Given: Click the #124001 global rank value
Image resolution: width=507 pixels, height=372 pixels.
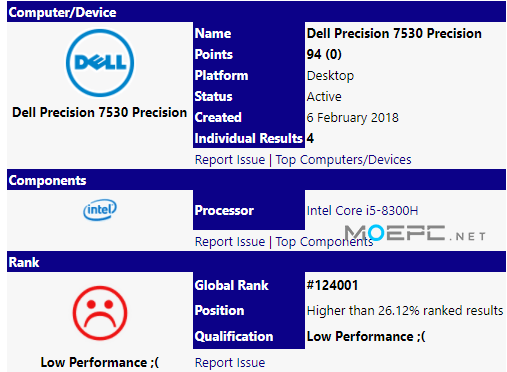Looking at the screenshot, I should 332,285.
